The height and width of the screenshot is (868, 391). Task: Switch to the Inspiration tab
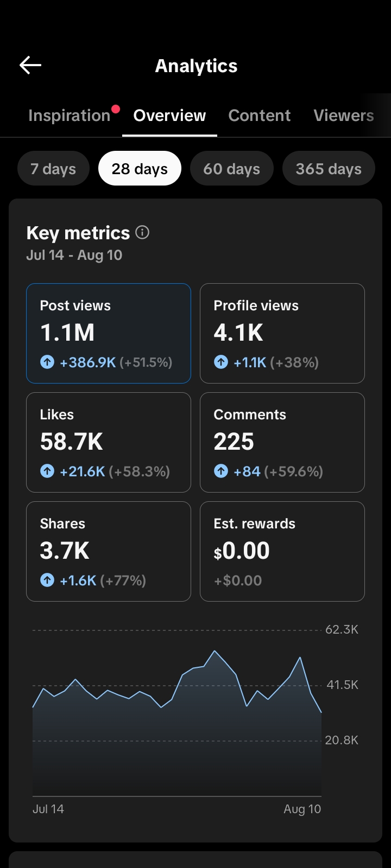(70, 116)
